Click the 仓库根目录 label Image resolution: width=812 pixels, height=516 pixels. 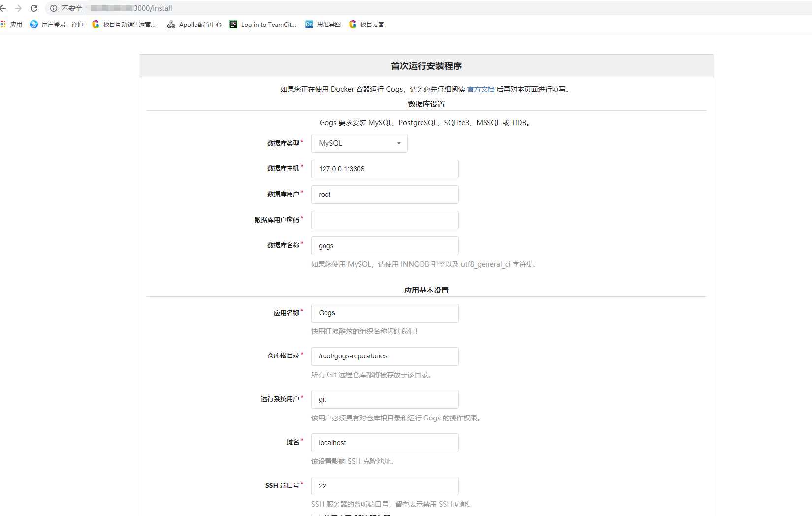(283, 355)
